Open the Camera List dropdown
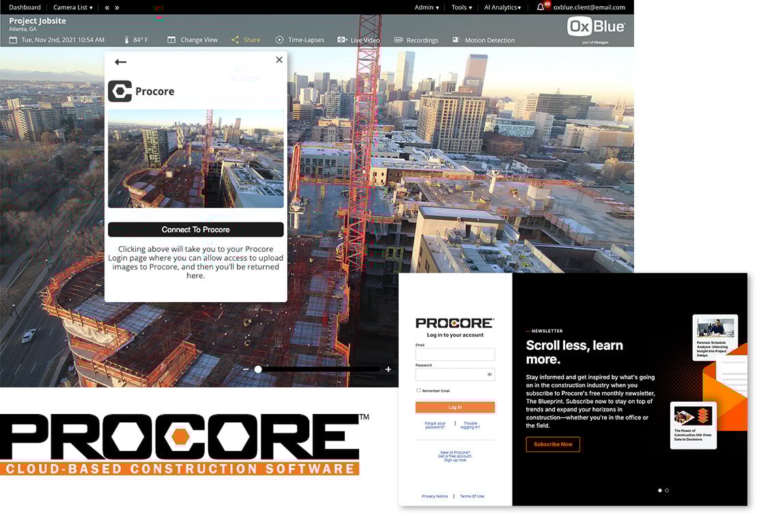This screenshot has width=774, height=532. coord(70,7)
